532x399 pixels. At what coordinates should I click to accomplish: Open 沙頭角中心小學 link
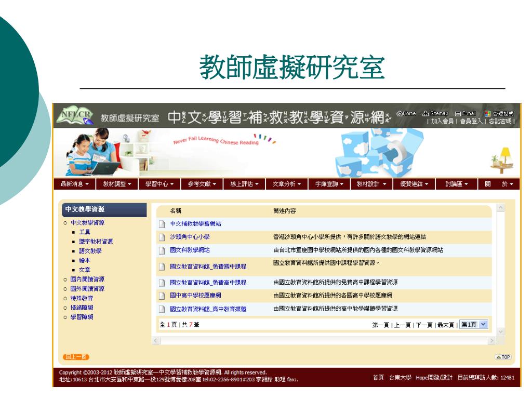(x=190, y=237)
